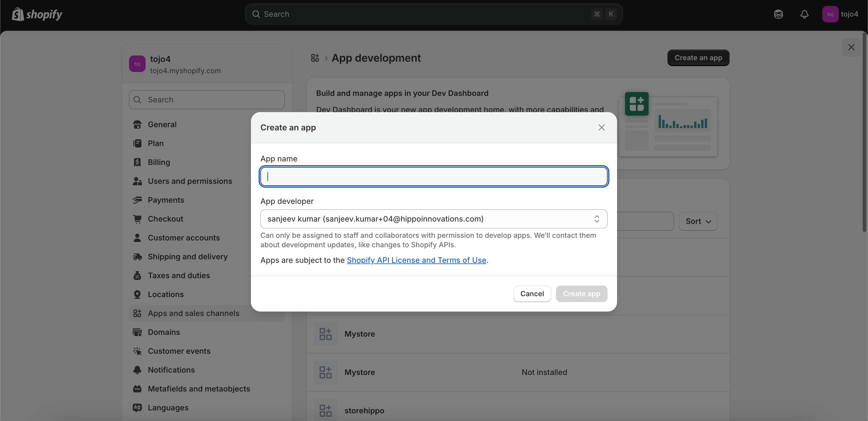Viewport: 868px width, 421px height.
Task: Focus the App name text field
Action: (434, 176)
